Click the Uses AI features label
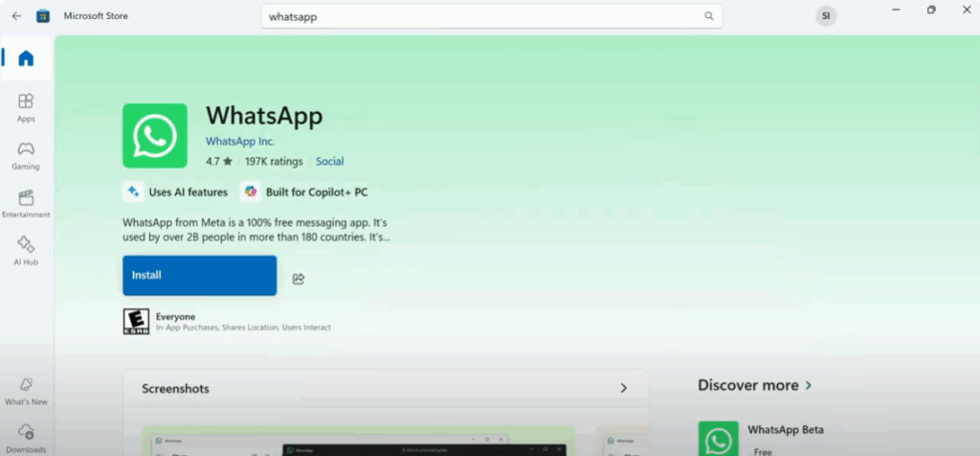 coord(189,192)
